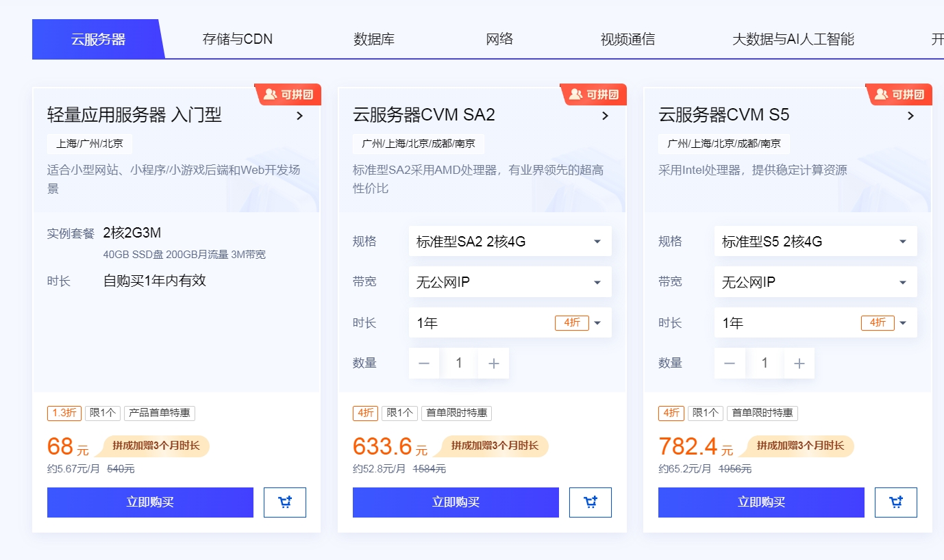
Task: Click the 首单限时特惠 tag on CVM SA2 card
Action: point(456,413)
